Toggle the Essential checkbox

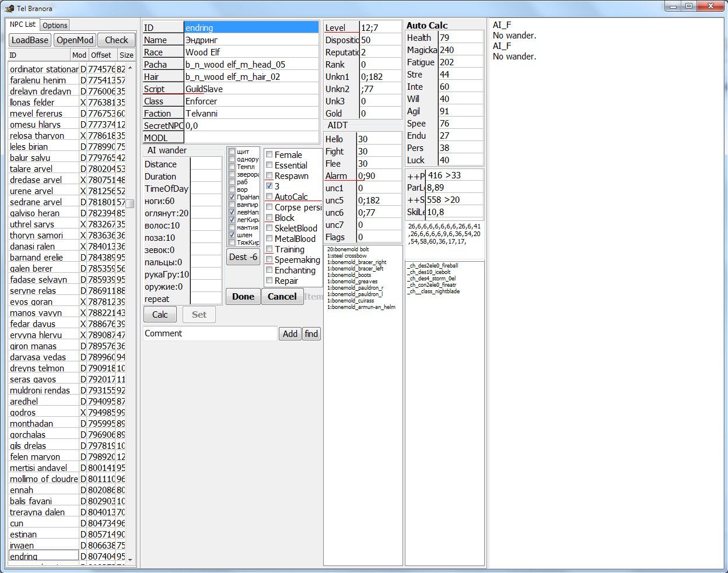tap(269, 166)
